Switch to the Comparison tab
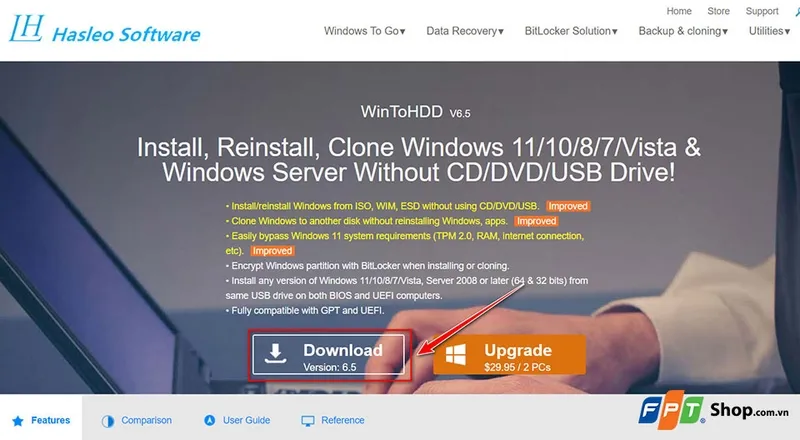Image resolution: width=800 pixels, height=440 pixels. pyautogui.click(x=137, y=421)
